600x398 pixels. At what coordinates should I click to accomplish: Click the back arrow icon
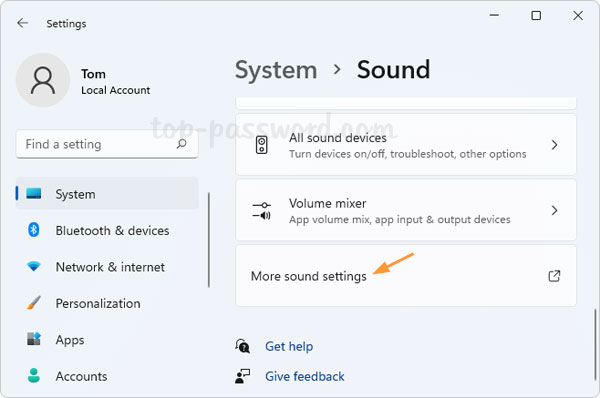pyautogui.click(x=23, y=23)
